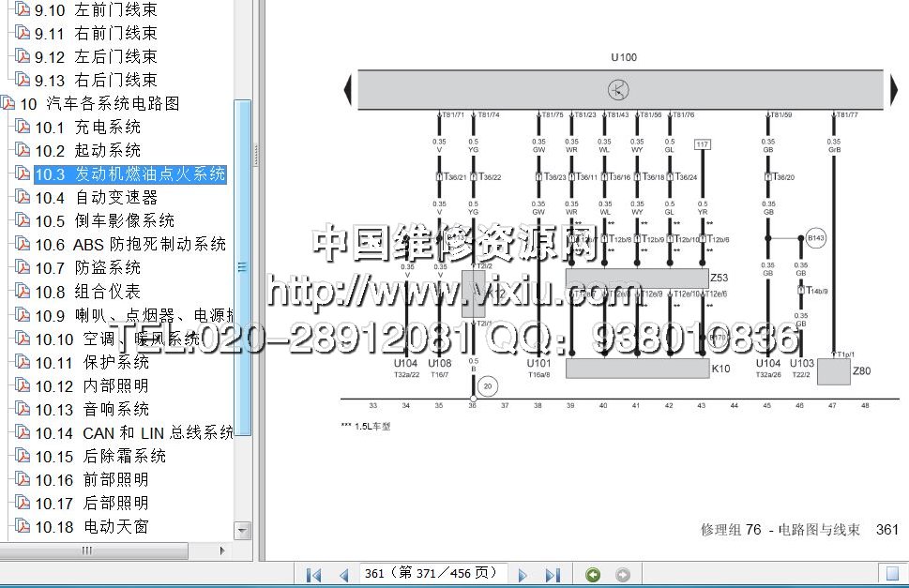Go to the previous page

pos(343,575)
